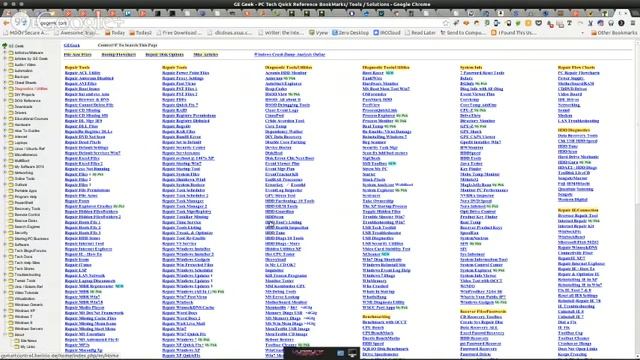640x360 pixels.
Task: Open the Today2 bookmark in bookmarks bar
Action: [141, 33]
